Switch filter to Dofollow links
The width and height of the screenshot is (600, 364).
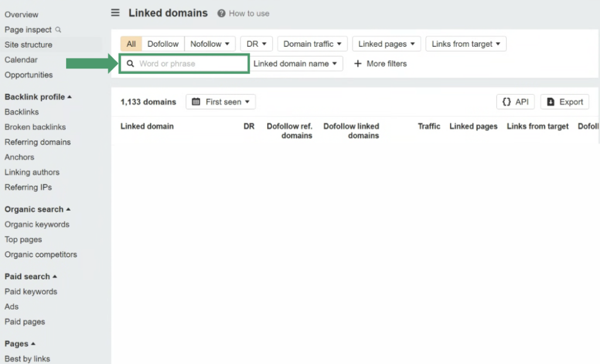click(163, 44)
